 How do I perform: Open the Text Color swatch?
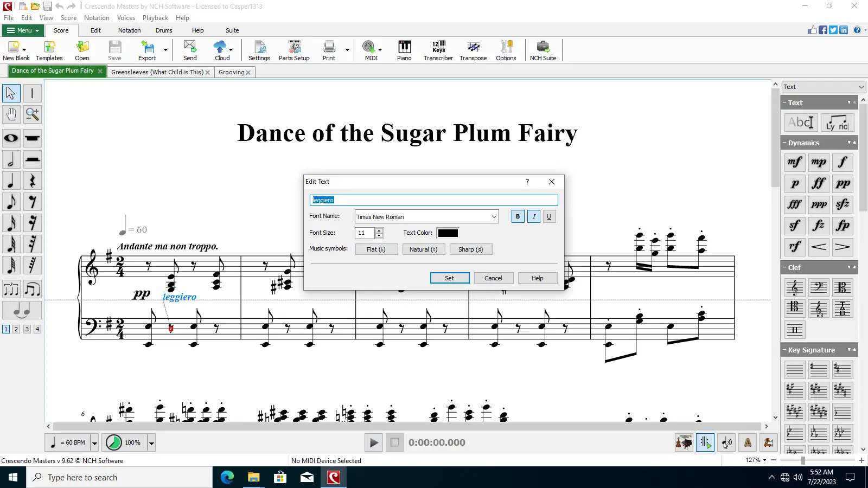pyautogui.click(x=448, y=233)
